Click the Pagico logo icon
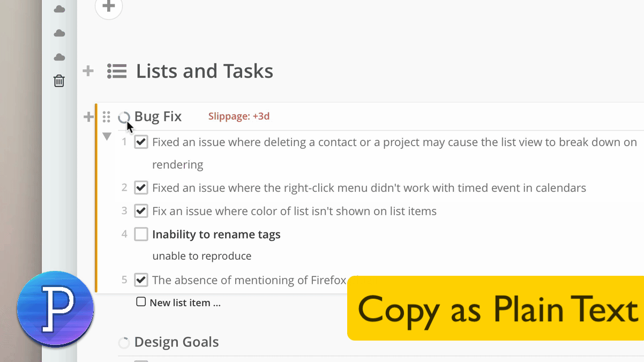 coord(55,309)
